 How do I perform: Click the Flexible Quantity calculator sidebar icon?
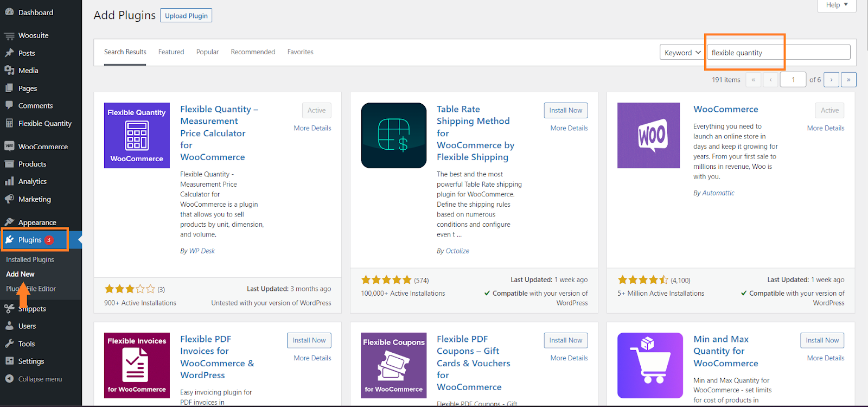(x=9, y=123)
